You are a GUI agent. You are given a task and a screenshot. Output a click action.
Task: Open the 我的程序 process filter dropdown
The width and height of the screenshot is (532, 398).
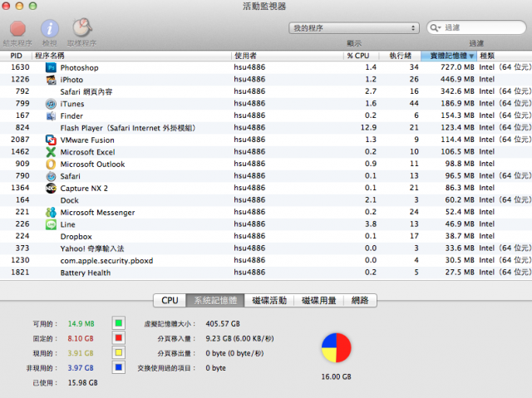pos(354,28)
